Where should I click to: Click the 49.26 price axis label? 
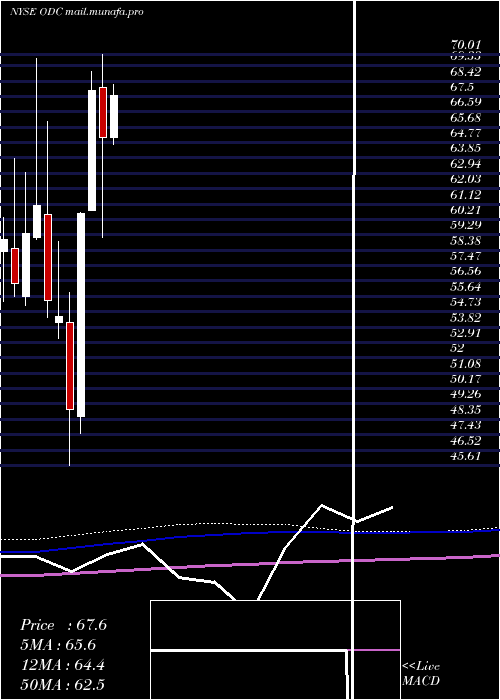466,395
